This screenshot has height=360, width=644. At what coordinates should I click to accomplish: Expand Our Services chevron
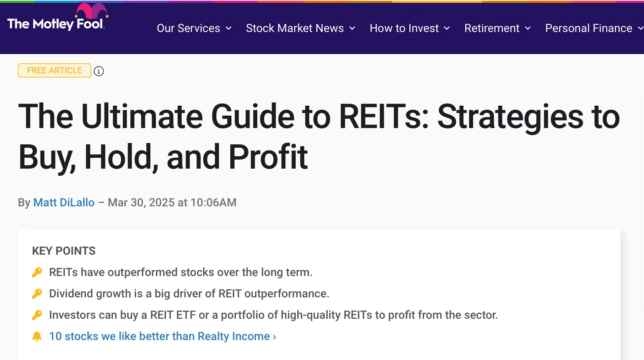click(x=229, y=28)
